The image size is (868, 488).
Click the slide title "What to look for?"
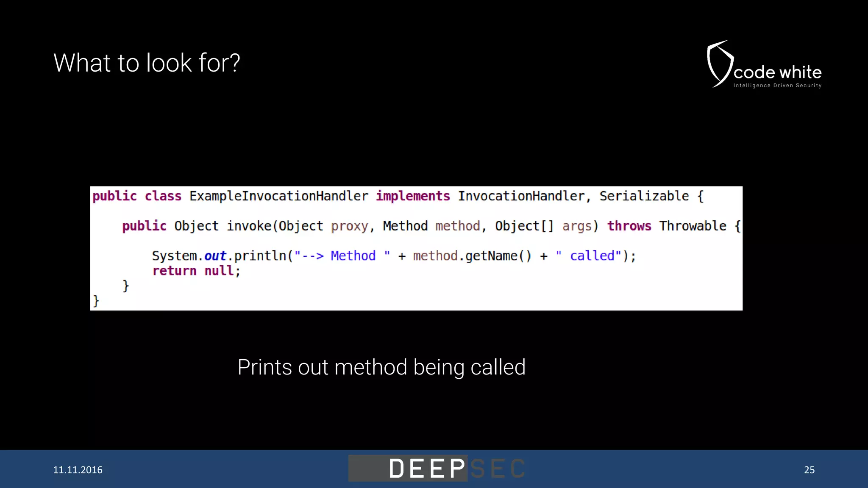pyautogui.click(x=147, y=63)
